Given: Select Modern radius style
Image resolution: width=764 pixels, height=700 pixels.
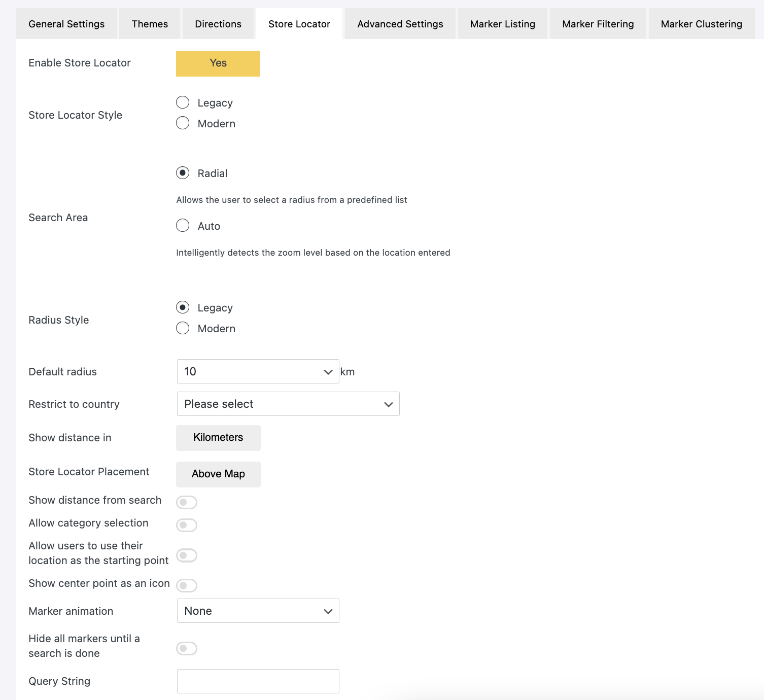Looking at the screenshot, I should pyautogui.click(x=183, y=328).
